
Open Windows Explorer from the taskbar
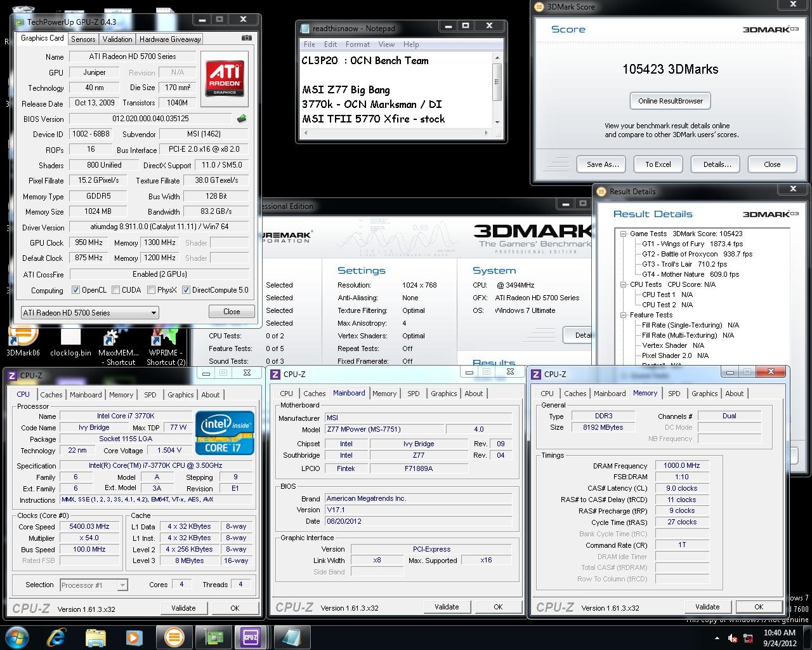[x=96, y=637]
